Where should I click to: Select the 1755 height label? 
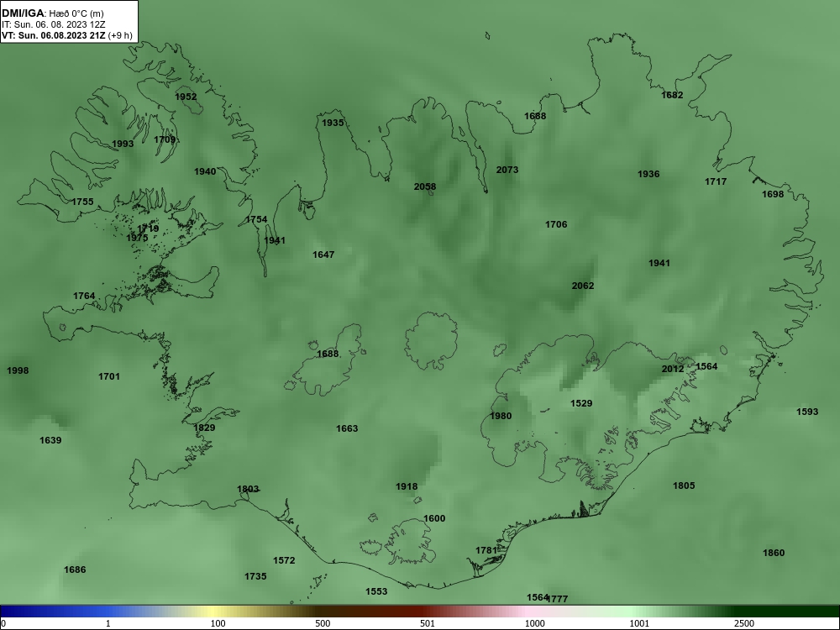(82, 202)
